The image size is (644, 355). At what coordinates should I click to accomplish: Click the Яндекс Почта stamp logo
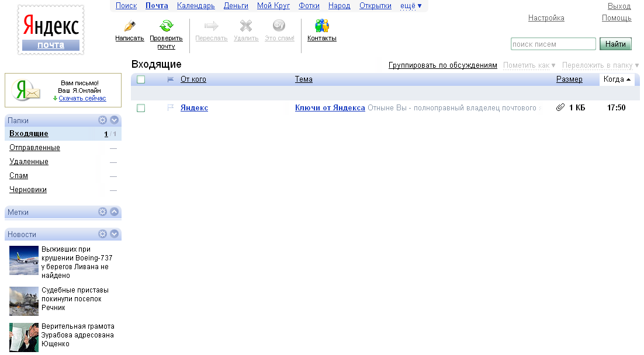51,30
